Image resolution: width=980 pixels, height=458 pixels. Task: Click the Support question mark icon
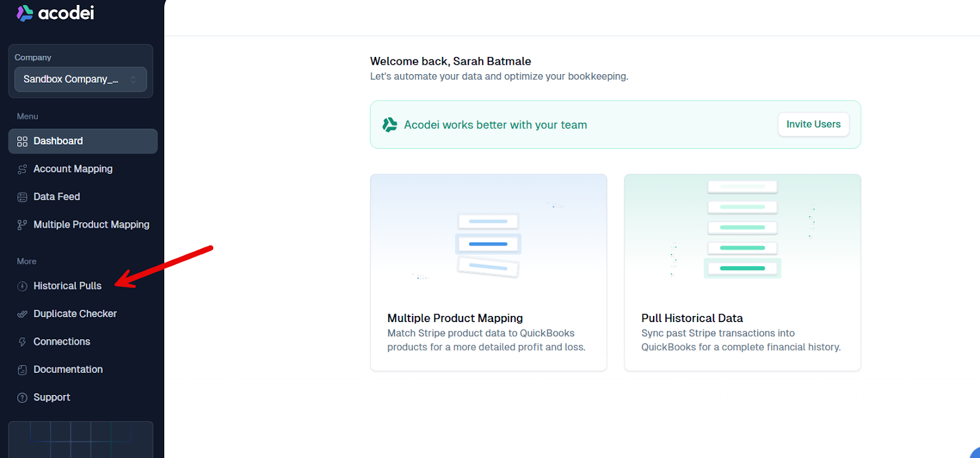tap(22, 398)
